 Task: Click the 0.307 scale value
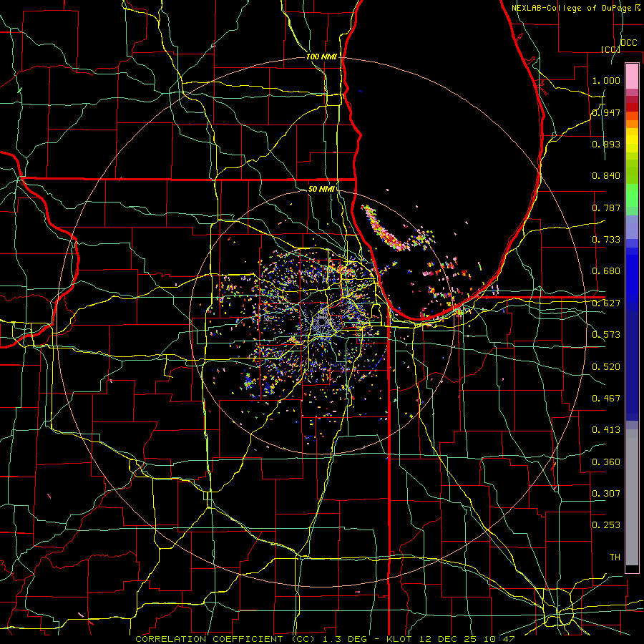tap(606, 494)
